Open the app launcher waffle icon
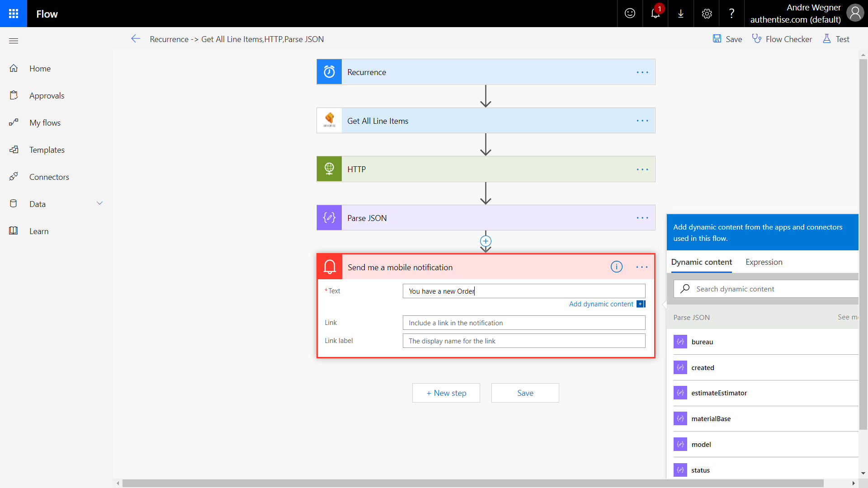Viewport: 868px width, 488px height. click(x=14, y=14)
